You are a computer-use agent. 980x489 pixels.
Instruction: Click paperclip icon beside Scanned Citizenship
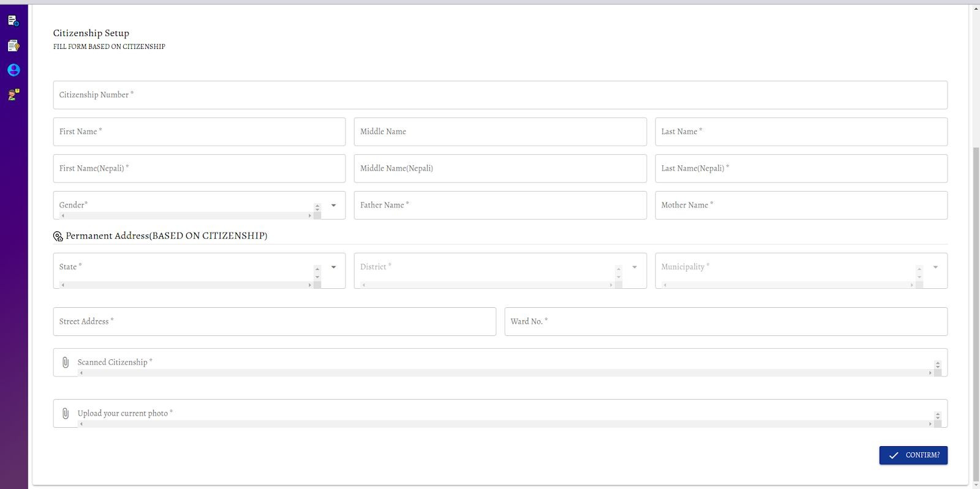(x=66, y=362)
